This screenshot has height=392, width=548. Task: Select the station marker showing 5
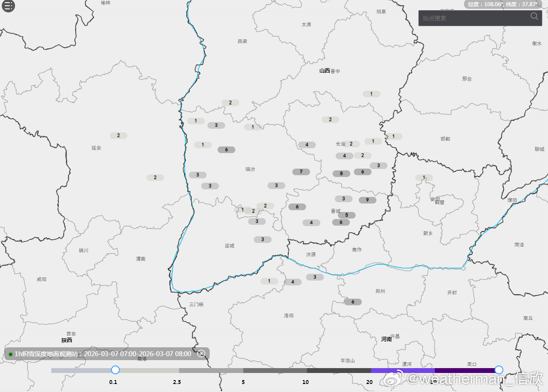pyautogui.click(x=347, y=215)
